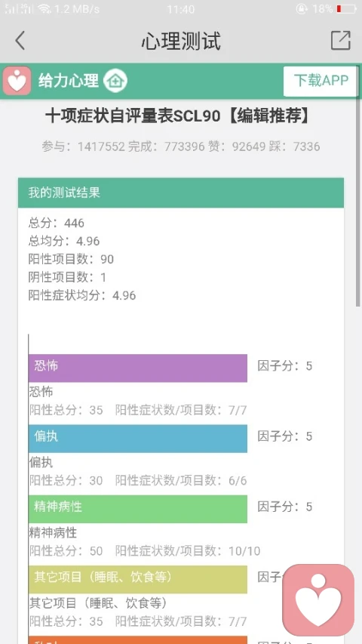The image size is (362, 644).
Task: Tap the floating pink heart app icon
Action: [x=318, y=599]
